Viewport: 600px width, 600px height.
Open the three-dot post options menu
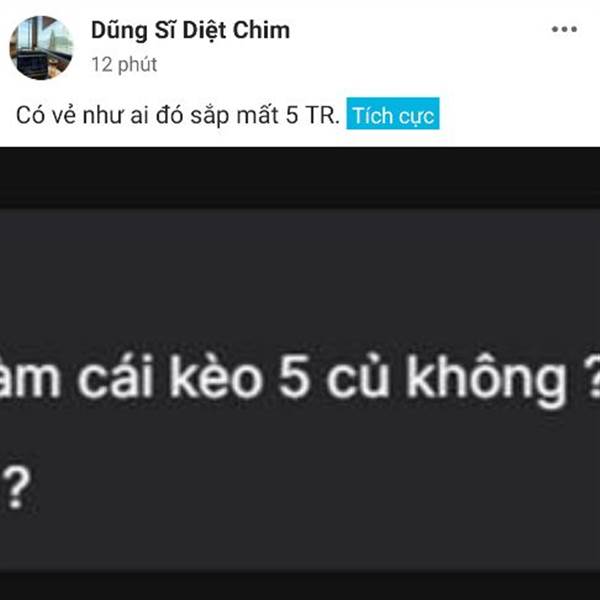564,29
